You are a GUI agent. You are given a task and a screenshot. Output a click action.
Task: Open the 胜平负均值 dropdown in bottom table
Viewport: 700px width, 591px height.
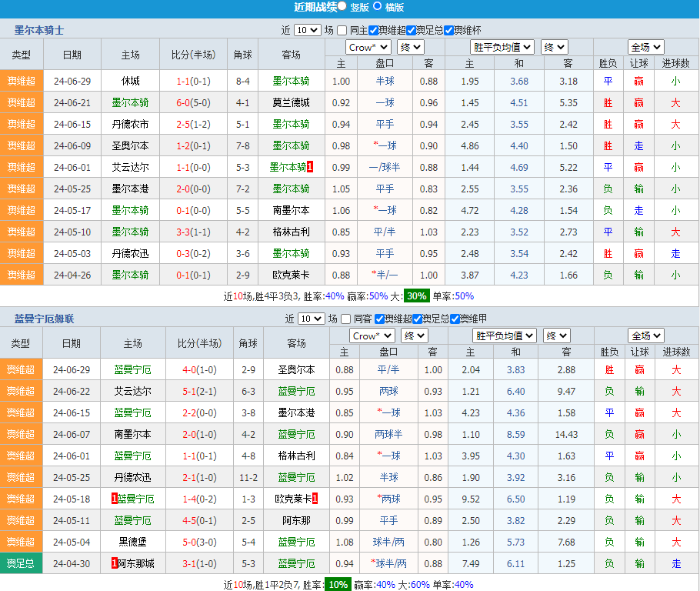coord(504,336)
